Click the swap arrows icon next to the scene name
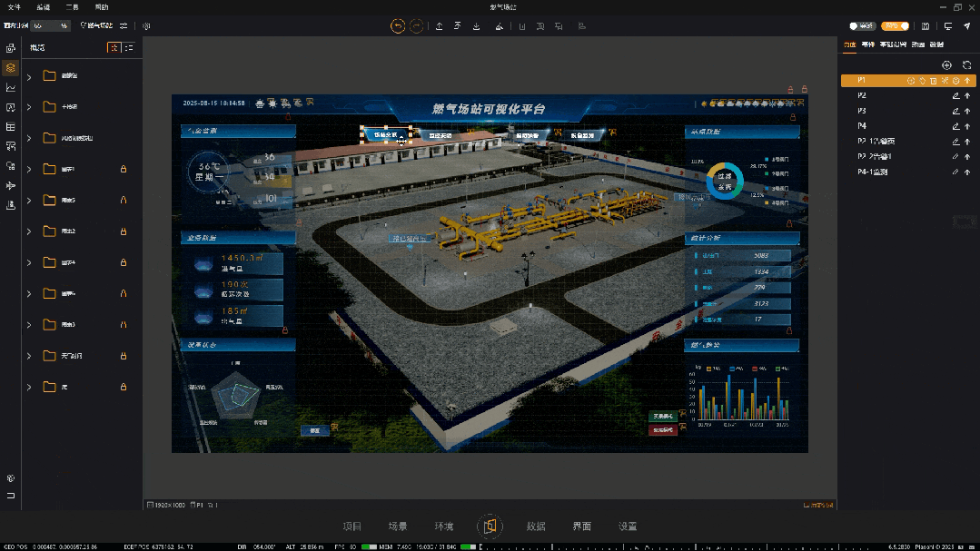 pos(124,25)
